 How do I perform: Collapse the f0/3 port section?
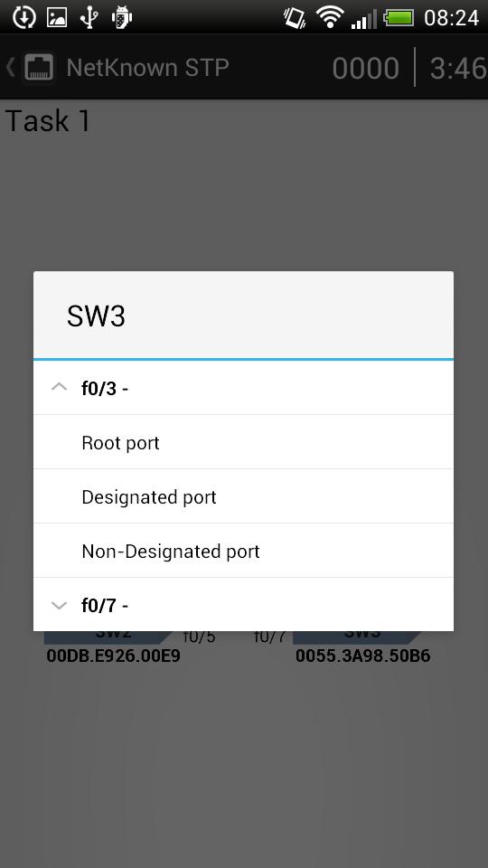(x=60, y=388)
